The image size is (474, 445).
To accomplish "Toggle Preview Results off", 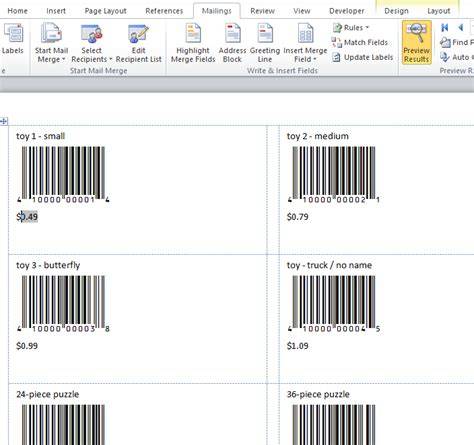I will click(416, 43).
